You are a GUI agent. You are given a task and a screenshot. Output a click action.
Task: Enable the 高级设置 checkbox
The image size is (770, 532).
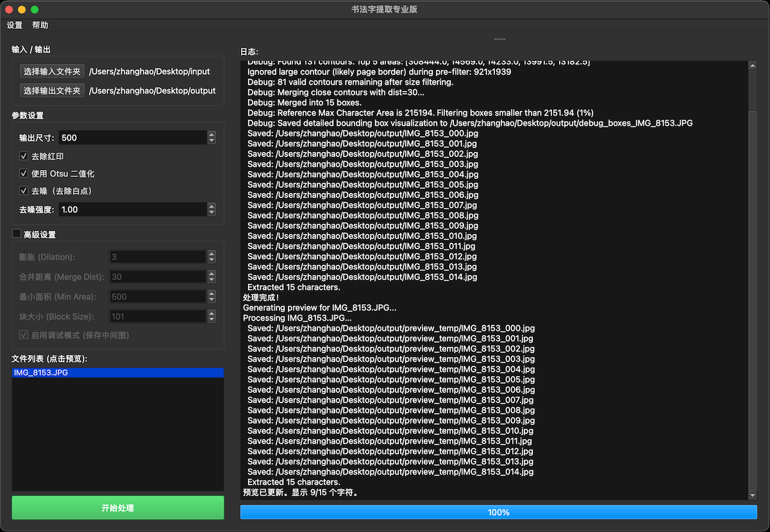pos(17,235)
